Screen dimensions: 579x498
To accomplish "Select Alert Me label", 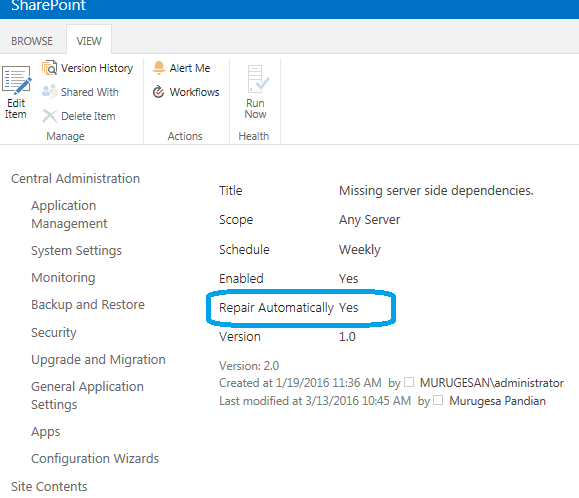I will click(190, 68).
